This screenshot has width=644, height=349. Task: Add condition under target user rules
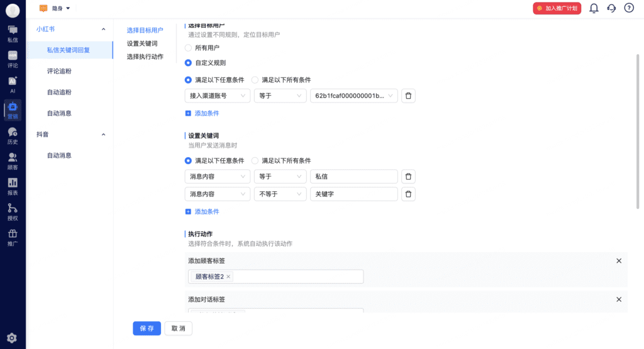click(202, 113)
